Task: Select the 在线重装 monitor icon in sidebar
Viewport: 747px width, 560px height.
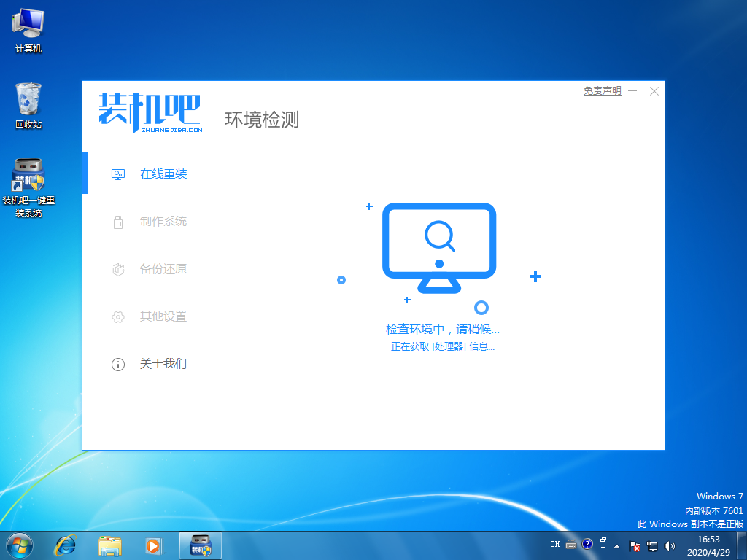Action: tap(118, 174)
